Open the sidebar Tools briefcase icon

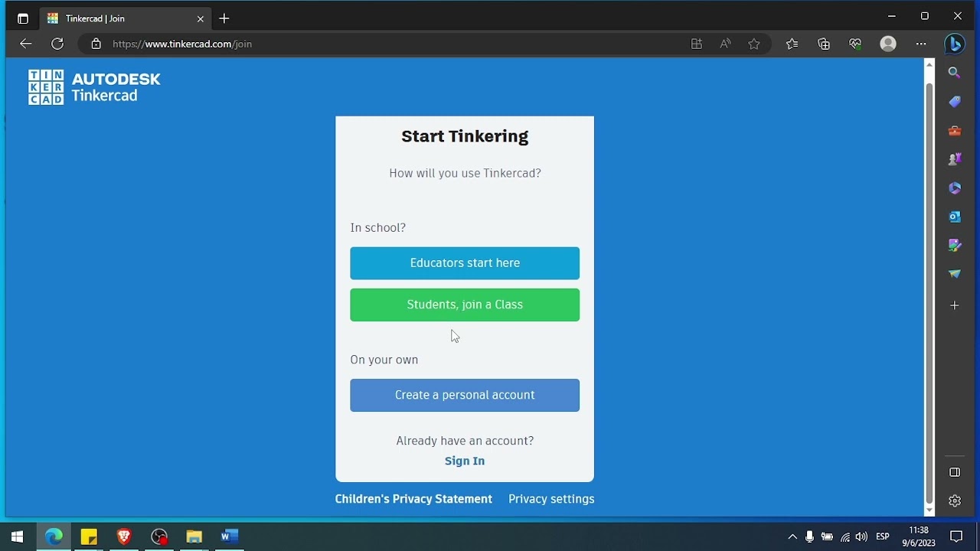(x=955, y=131)
